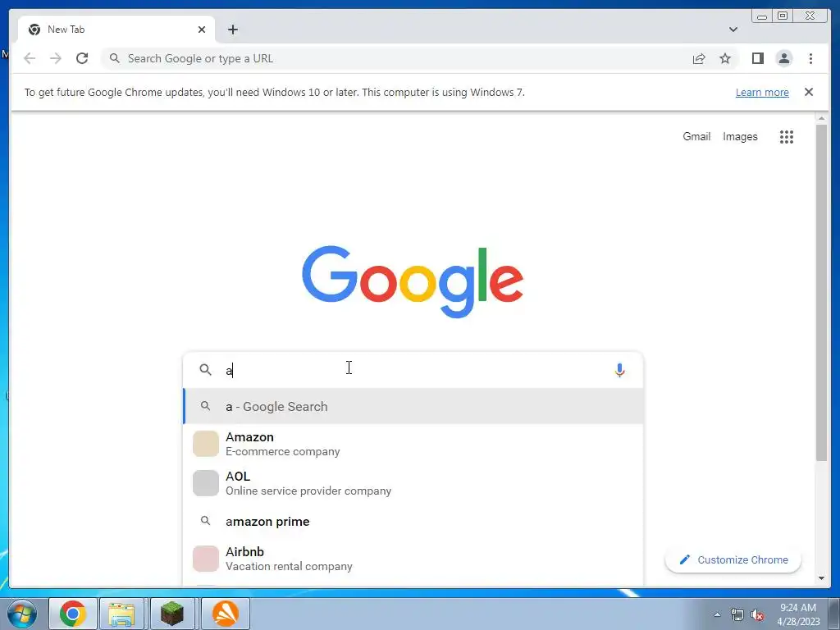
Task: Choose the Amazon suggestion
Action: coord(413,444)
